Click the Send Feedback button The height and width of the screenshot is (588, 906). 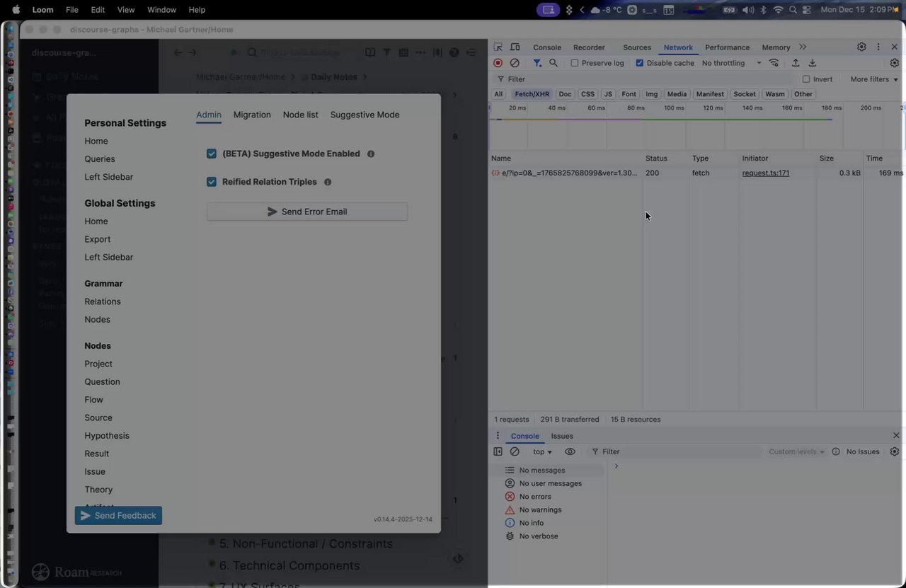pos(118,516)
